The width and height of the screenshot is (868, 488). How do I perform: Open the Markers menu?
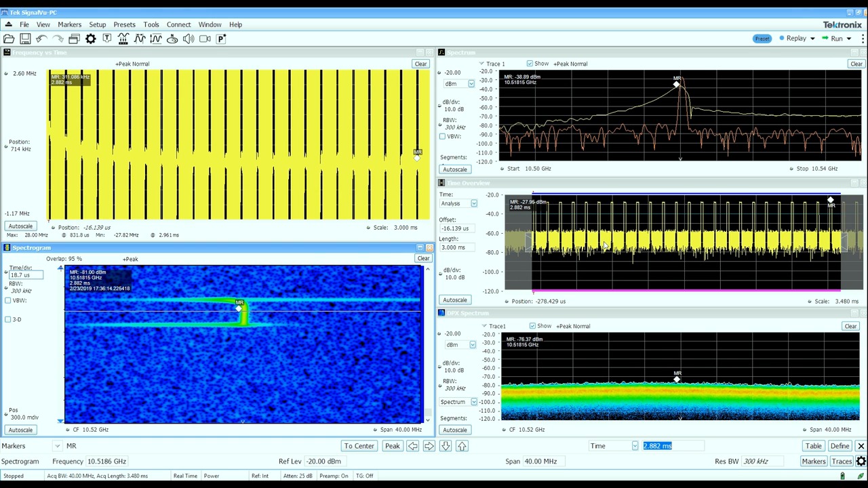click(69, 24)
